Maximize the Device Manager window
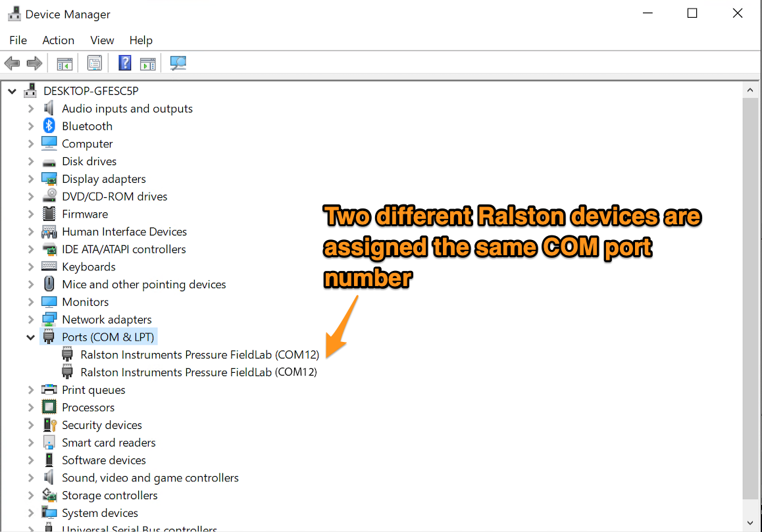 coord(692,14)
